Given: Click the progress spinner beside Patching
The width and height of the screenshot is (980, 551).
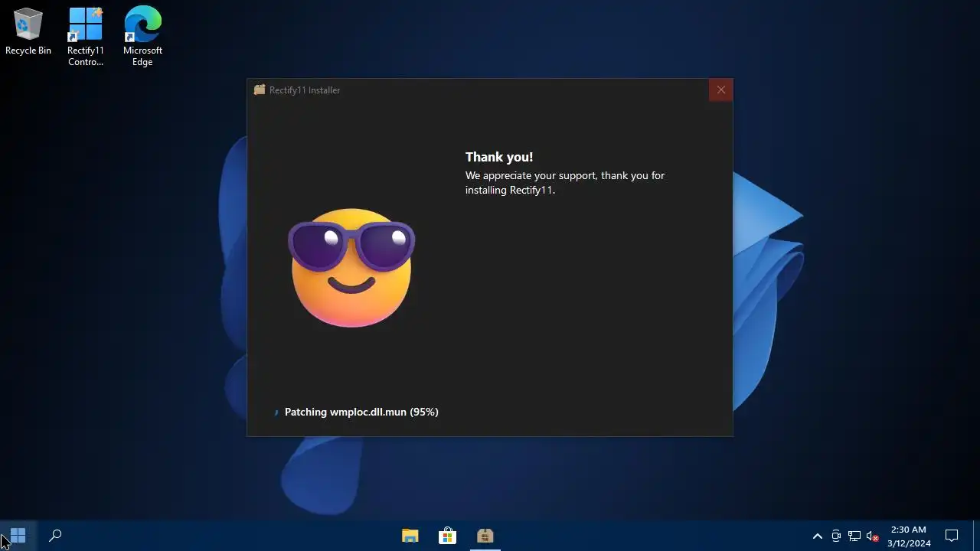Looking at the screenshot, I should (276, 412).
